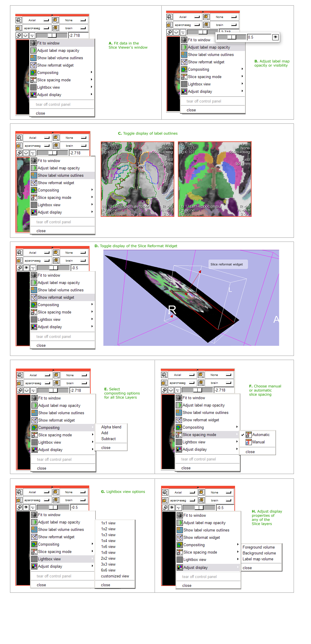Click icon next to highlighted Adjust label map opacity
This screenshot has width=311, height=644.
[184, 47]
